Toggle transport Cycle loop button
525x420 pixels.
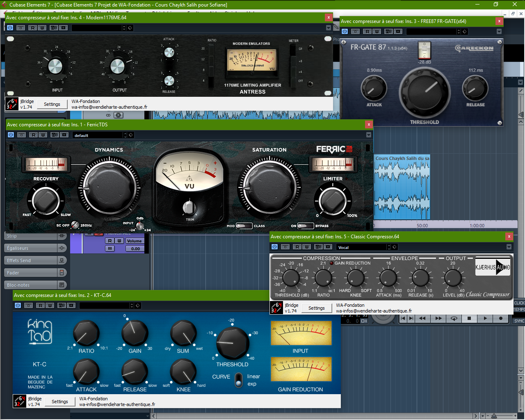454,318
